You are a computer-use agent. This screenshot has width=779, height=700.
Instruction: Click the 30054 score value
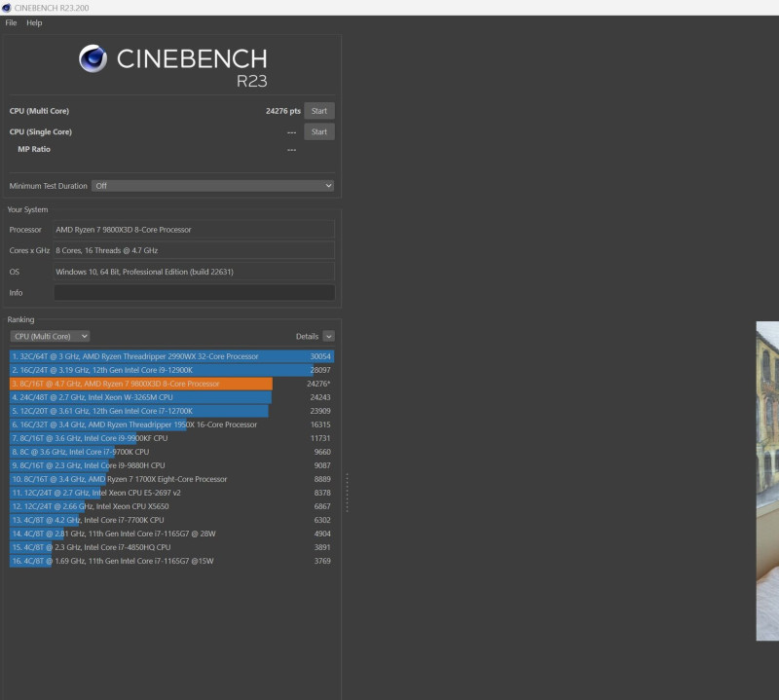(x=320, y=356)
